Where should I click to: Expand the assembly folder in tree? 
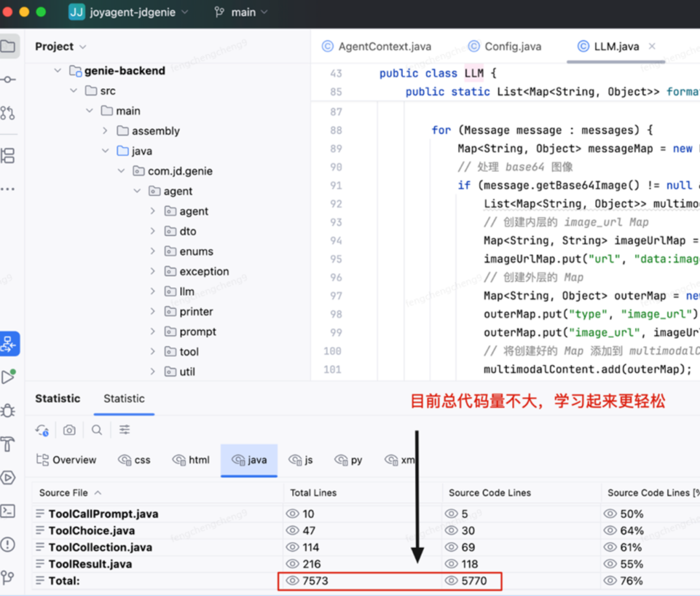coord(105,131)
